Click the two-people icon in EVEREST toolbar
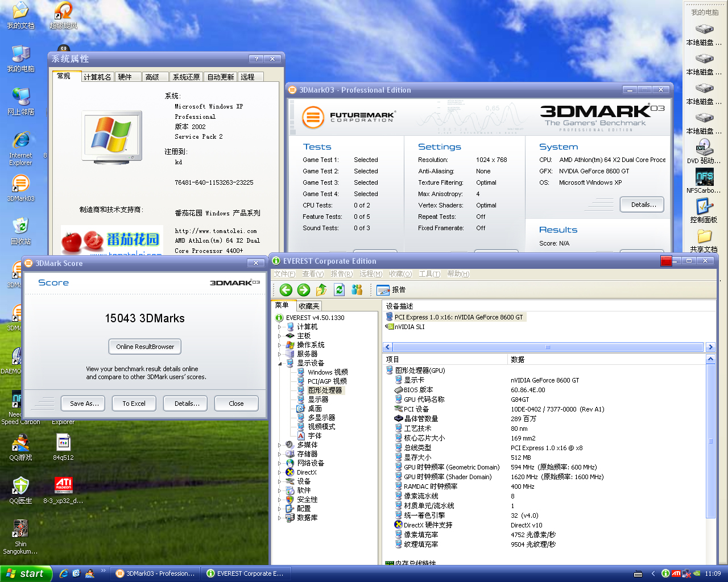Viewport: 728px width, 582px height. click(357, 290)
